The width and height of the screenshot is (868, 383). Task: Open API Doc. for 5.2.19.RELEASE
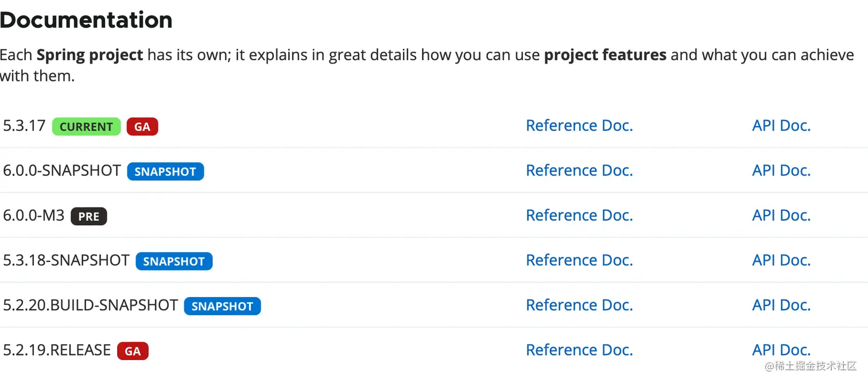(x=781, y=350)
